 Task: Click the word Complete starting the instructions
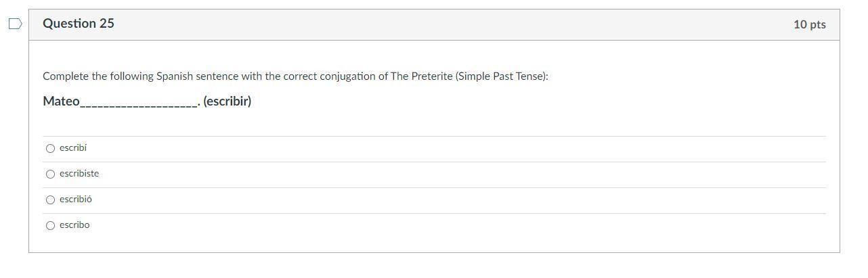click(x=66, y=76)
